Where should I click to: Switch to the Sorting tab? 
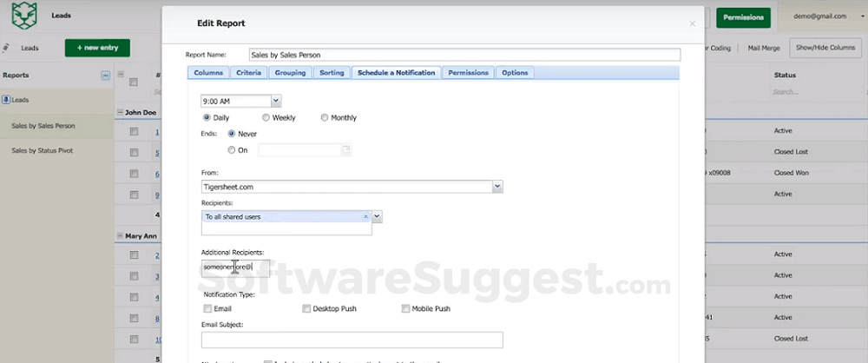(x=332, y=73)
